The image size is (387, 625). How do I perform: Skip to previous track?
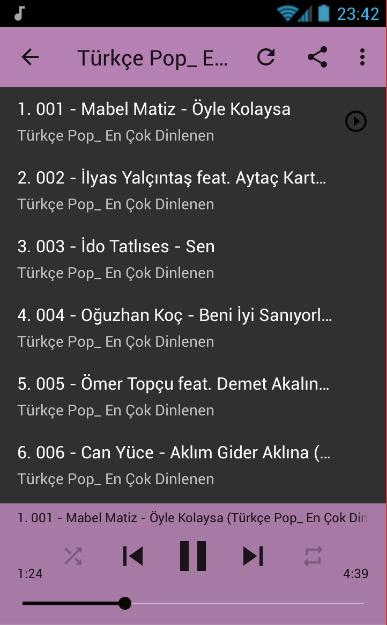[133, 556]
